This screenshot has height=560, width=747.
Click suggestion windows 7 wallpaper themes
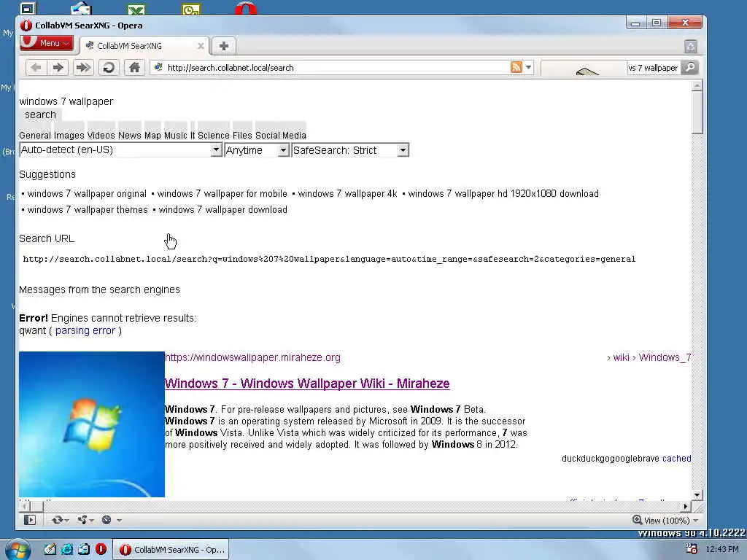[88, 209]
